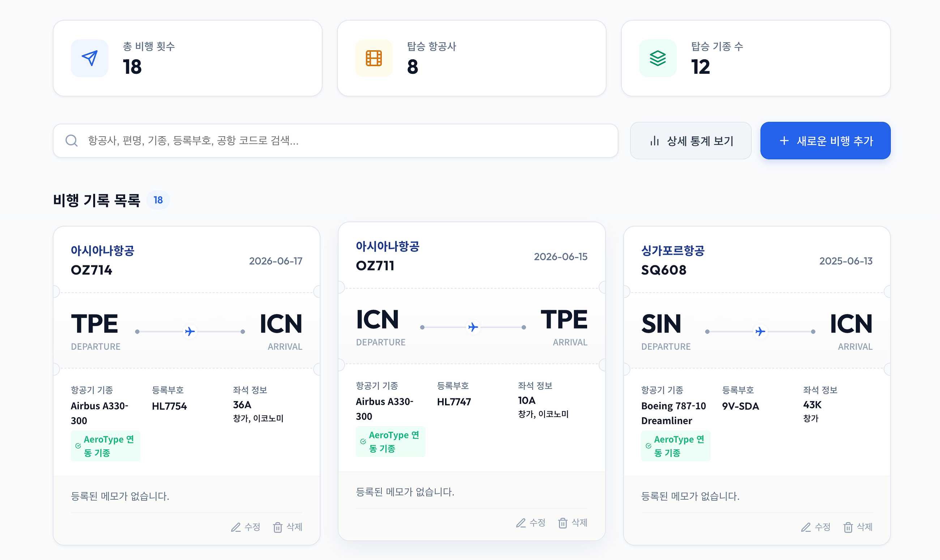
Task: Edit the SQ608 flight via 수정
Action: (x=816, y=527)
